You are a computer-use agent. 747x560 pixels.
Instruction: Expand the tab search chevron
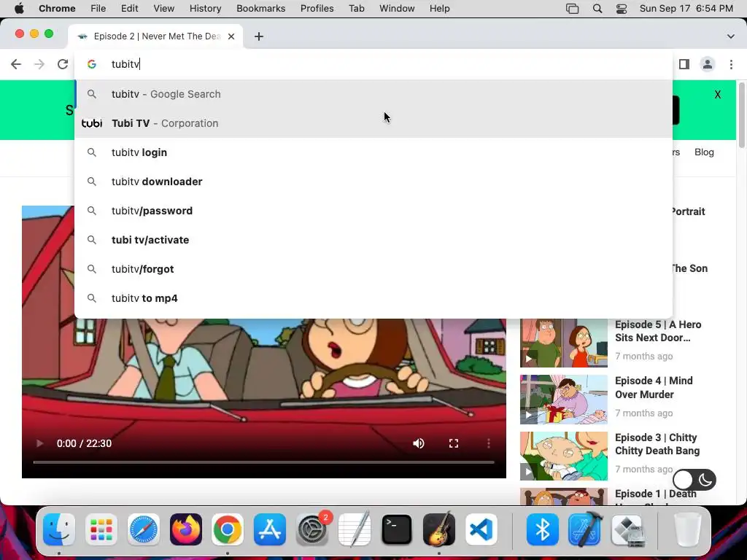(x=730, y=36)
